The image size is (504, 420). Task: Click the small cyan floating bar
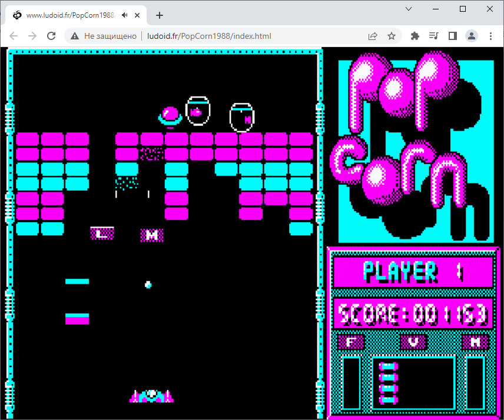point(77,282)
